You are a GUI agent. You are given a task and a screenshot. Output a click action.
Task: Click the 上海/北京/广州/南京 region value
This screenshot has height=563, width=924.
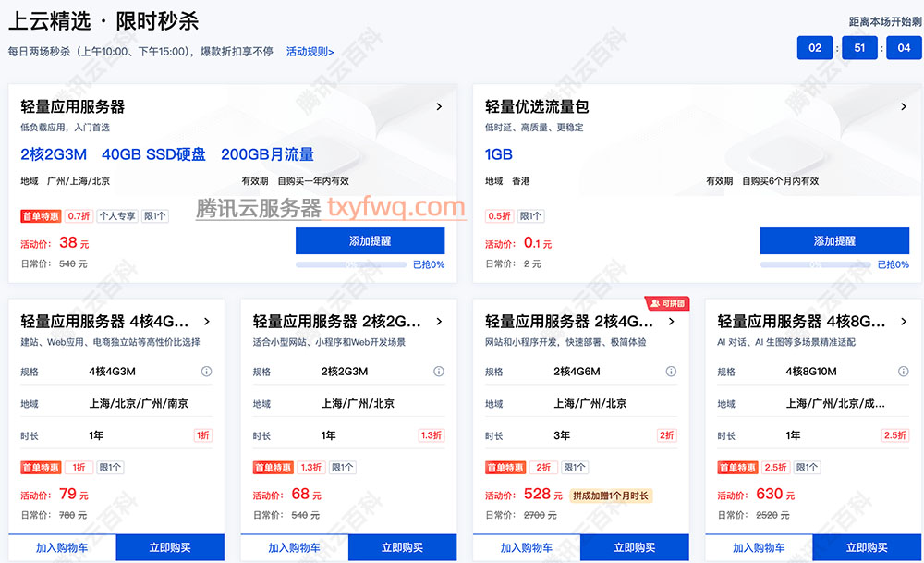[x=139, y=404]
